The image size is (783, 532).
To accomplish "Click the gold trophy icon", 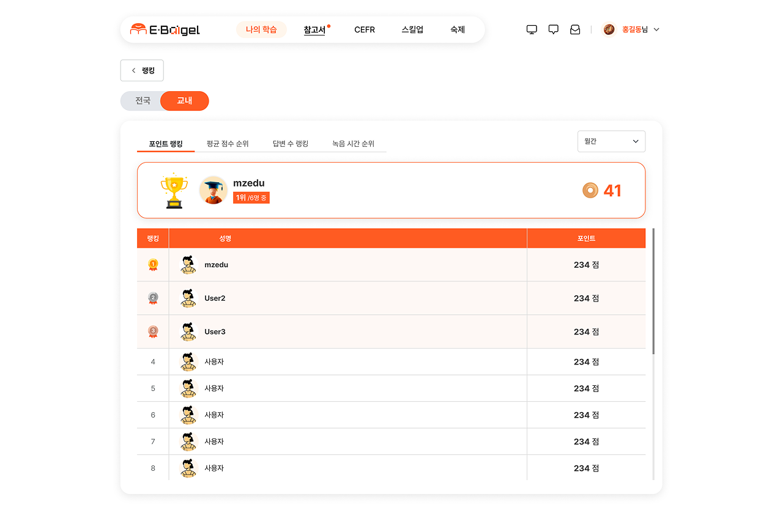I will (x=174, y=190).
